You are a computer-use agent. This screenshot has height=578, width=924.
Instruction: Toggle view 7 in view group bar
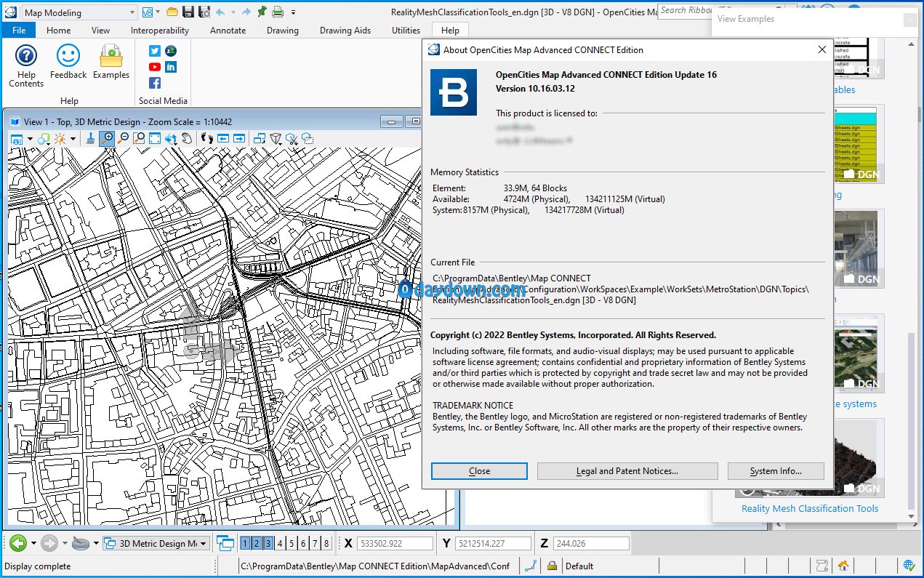[315, 543]
